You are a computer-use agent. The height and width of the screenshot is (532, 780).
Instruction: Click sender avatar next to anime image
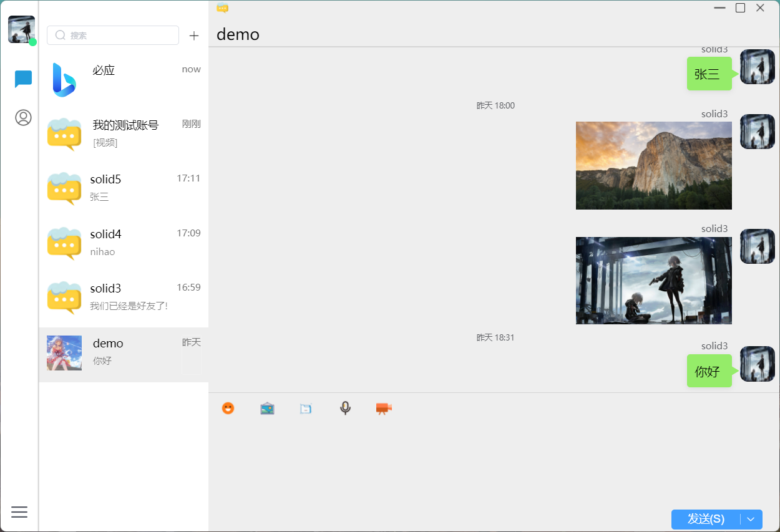click(758, 246)
